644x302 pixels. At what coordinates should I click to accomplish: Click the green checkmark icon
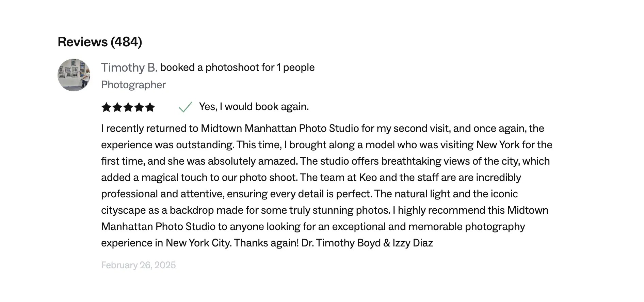pyautogui.click(x=186, y=107)
